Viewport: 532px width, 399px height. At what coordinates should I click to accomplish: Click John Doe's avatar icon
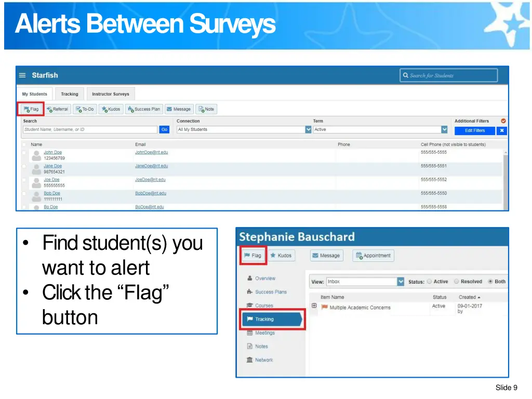pos(36,156)
